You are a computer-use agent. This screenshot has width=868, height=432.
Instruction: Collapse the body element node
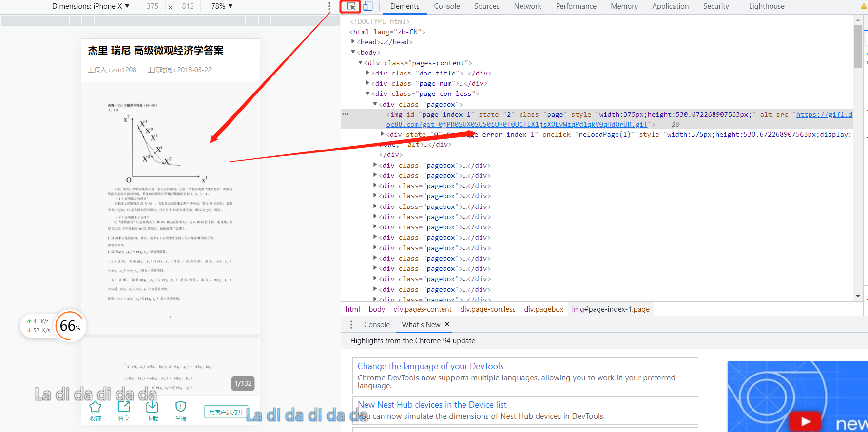[353, 52]
